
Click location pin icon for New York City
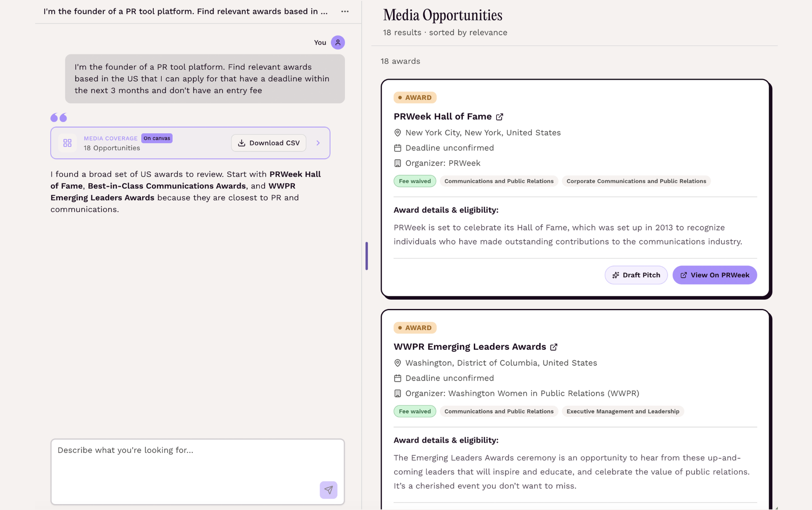397,133
